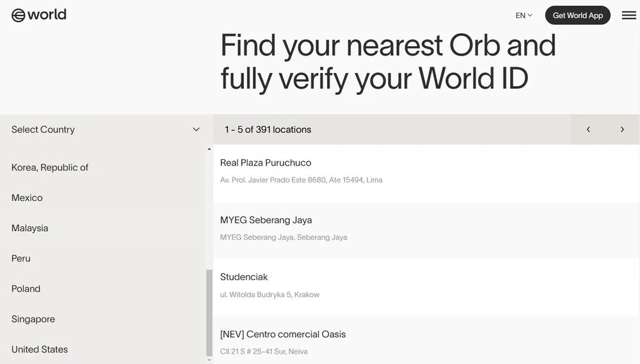Select Korea, Republic of from list
640x364 pixels.
pyautogui.click(x=50, y=168)
